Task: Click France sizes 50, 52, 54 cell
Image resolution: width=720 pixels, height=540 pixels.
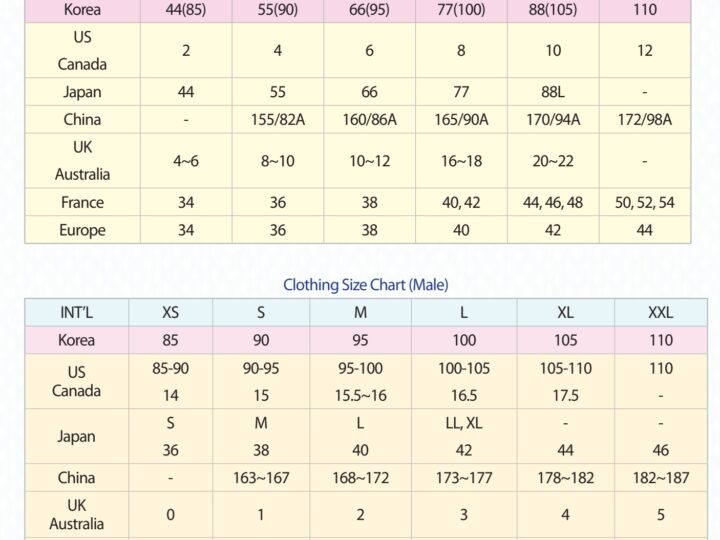Action: pos(644,202)
